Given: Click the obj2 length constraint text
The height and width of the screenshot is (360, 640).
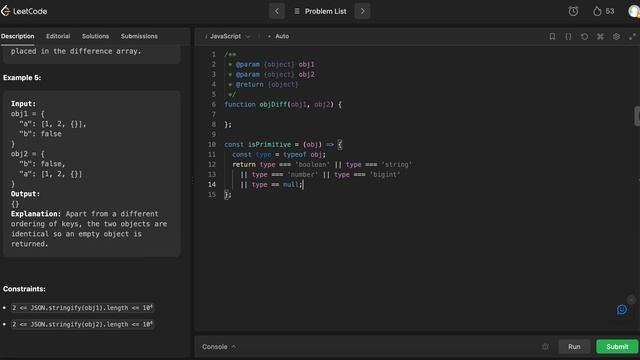Looking at the screenshot, I should coord(82,324).
